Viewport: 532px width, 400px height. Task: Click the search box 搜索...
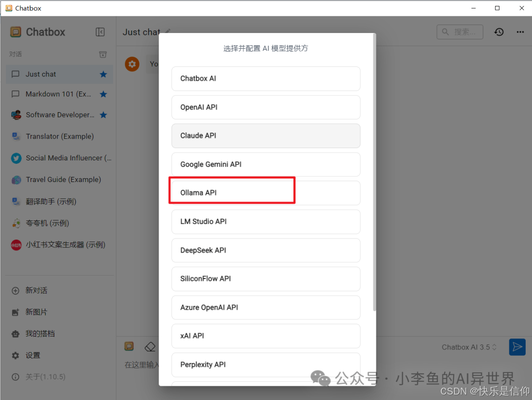pyautogui.click(x=460, y=32)
